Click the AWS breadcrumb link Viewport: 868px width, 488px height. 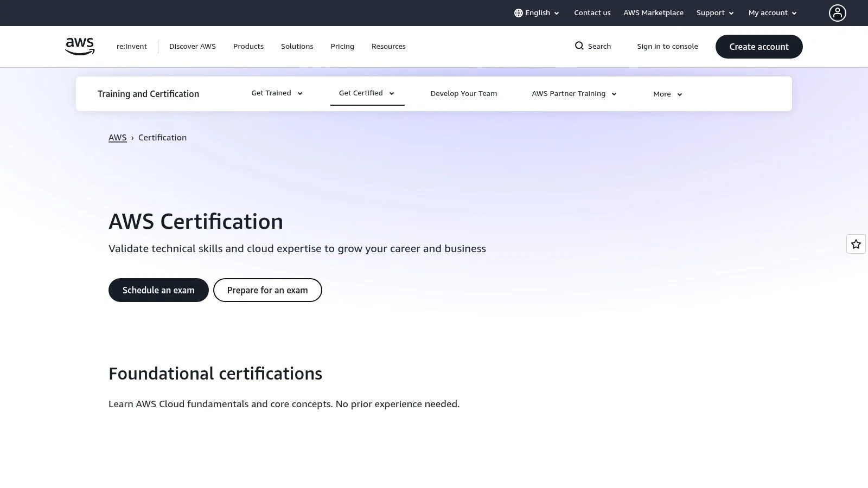tap(118, 138)
